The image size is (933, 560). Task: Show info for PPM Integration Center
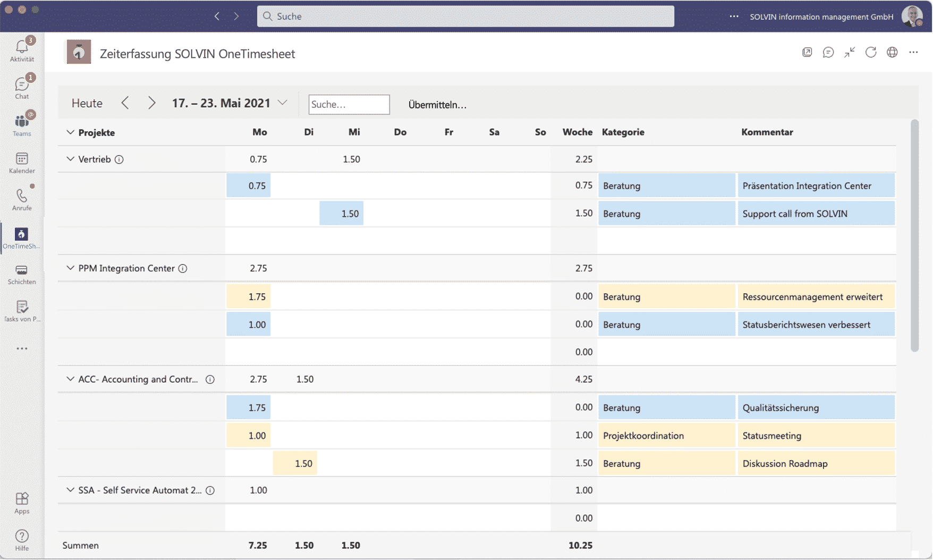pyautogui.click(x=183, y=268)
